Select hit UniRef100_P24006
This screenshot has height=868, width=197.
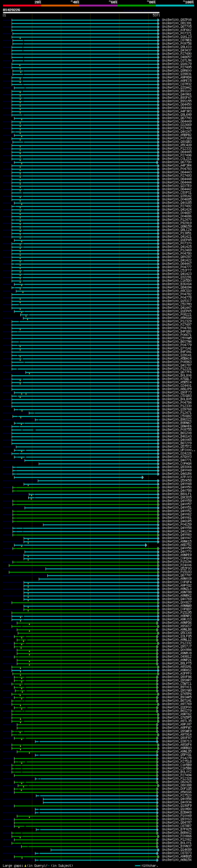[x=177, y=565]
